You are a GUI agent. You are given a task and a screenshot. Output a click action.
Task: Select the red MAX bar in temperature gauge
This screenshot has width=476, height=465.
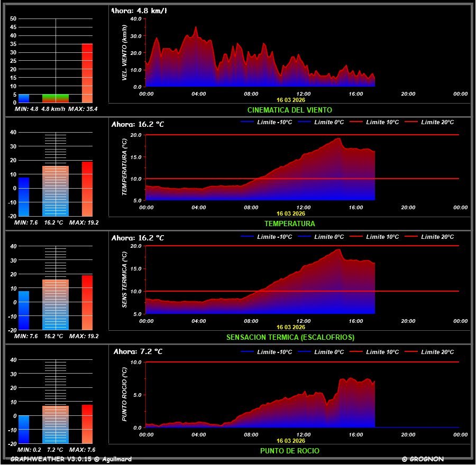87,189
